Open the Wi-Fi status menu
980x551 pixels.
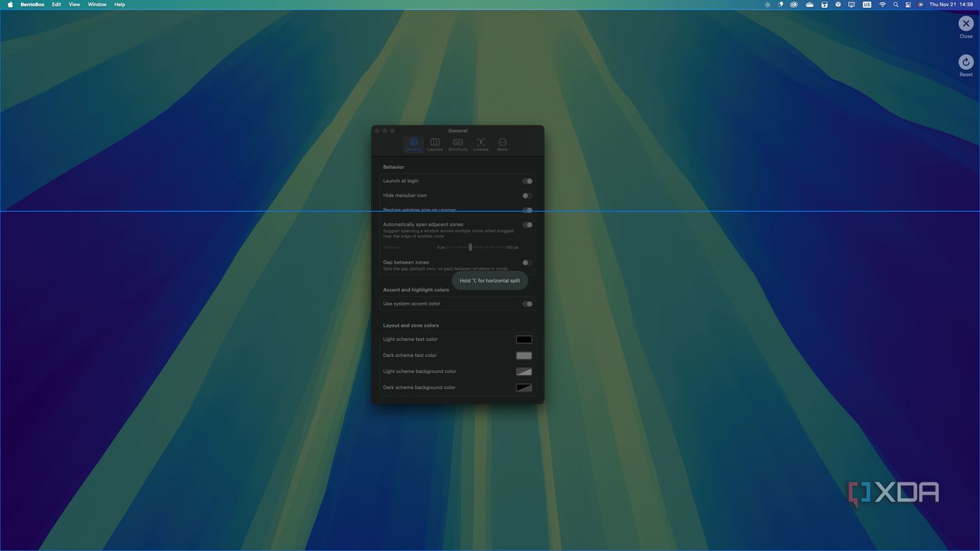(x=882, y=5)
